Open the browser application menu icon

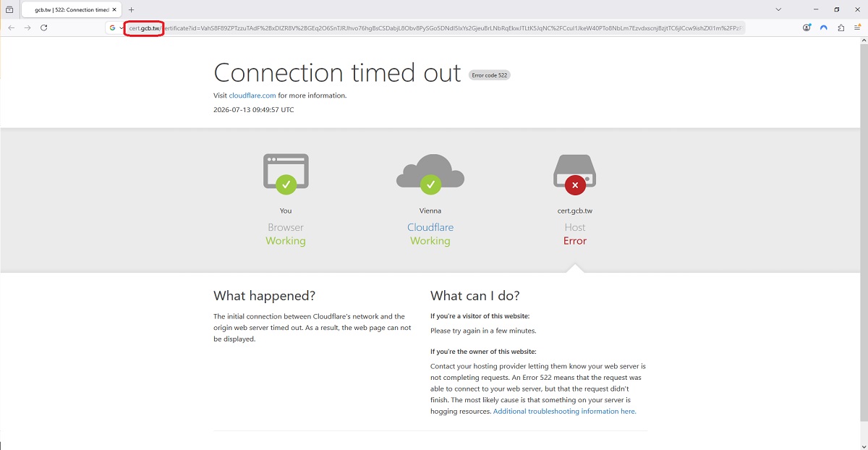857,27
